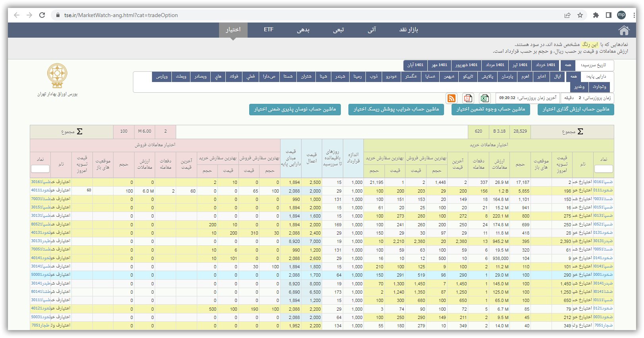Filter base asset by خودرو

(391, 76)
